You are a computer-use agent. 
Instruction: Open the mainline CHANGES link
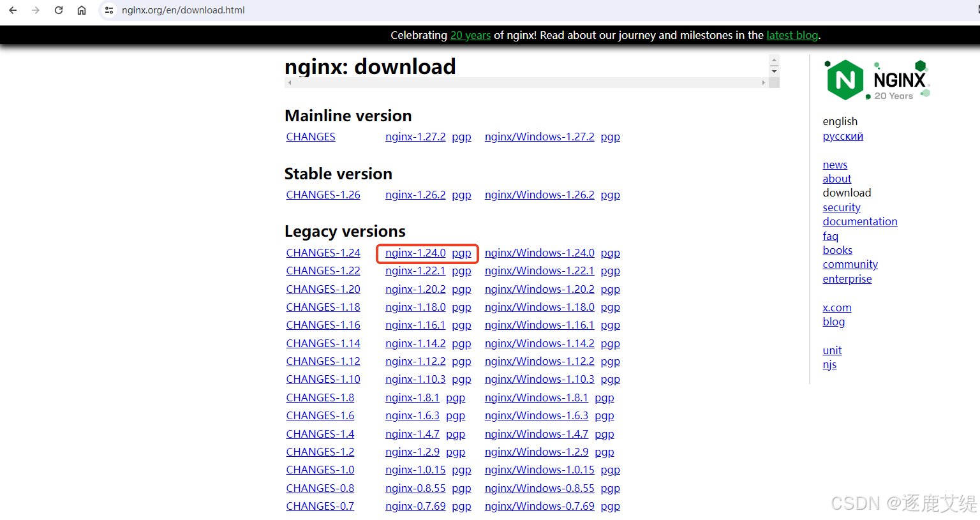tap(311, 136)
